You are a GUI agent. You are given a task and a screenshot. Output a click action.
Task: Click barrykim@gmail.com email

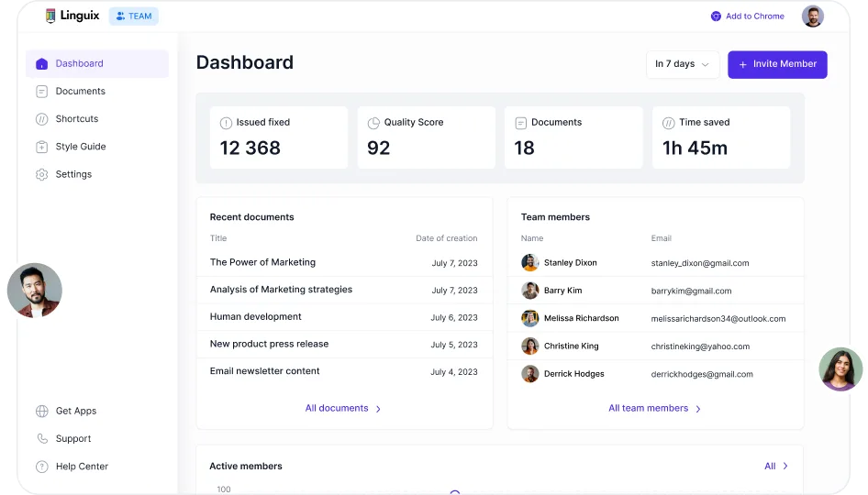691,291
